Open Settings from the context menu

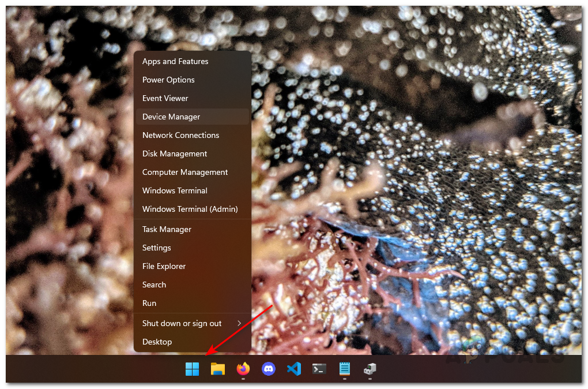pyautogui.click(x=193, y=248)
